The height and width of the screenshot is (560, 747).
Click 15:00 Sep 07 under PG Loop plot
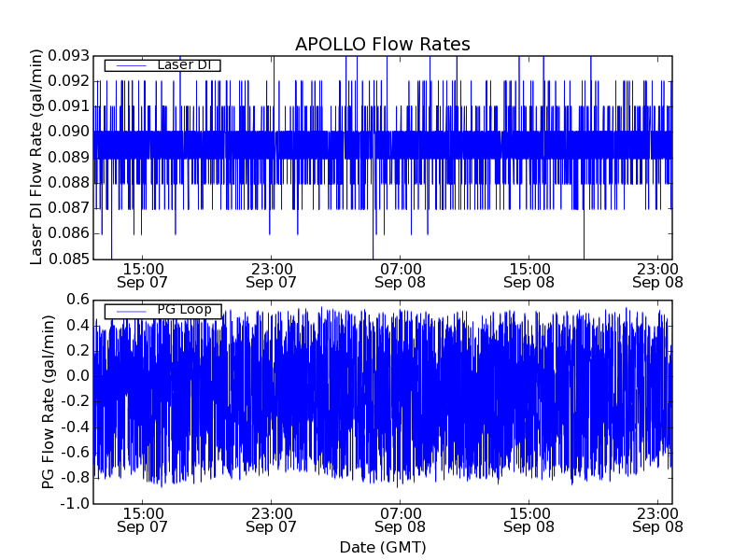tap(143, 521)
